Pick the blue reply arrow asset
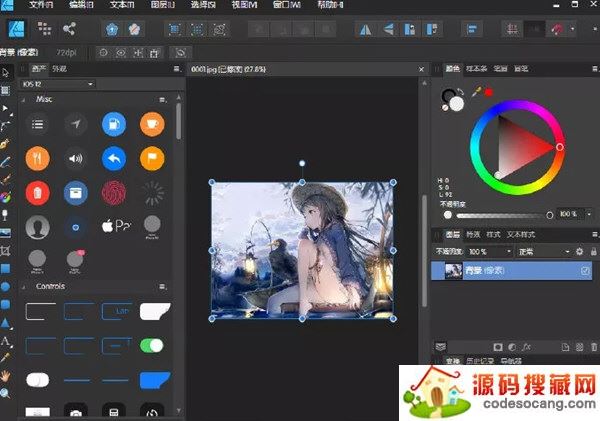600x421 pixels. point(113,157)
